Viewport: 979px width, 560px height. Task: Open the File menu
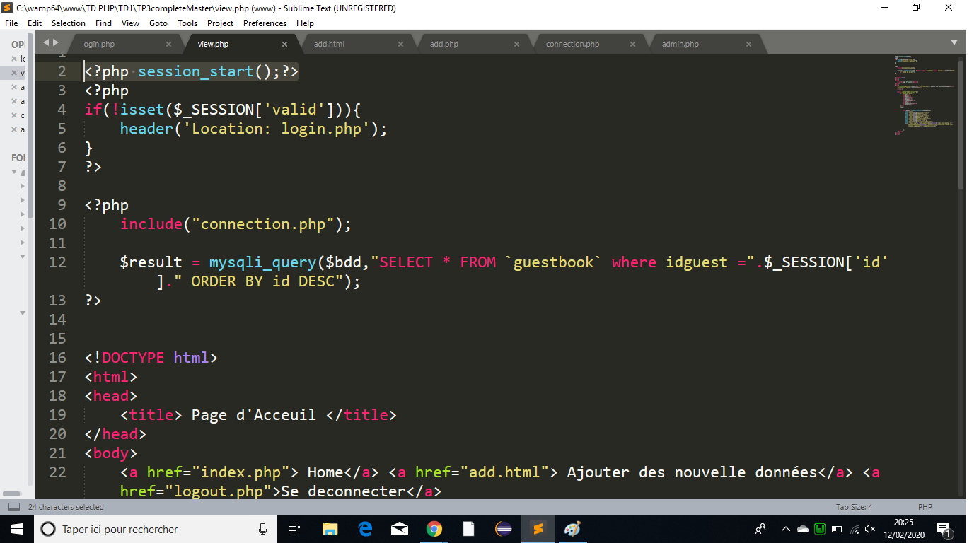(x=11, y=23)
